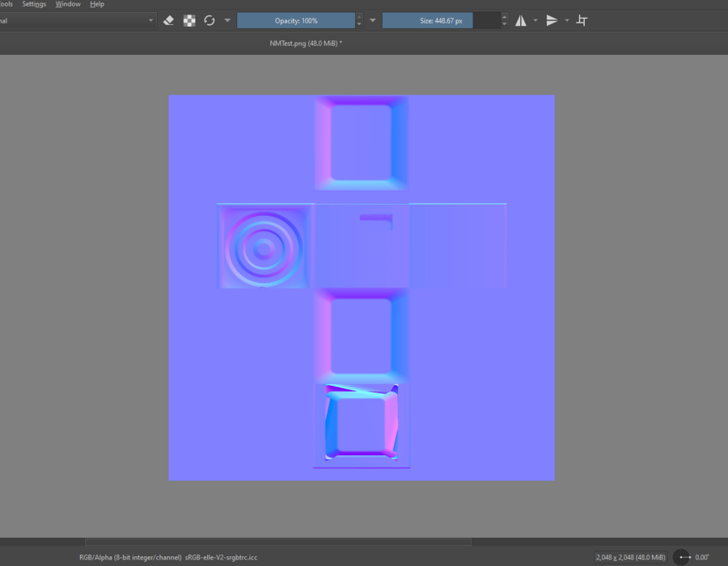Click the canvas rotation dial icon
The height and width of the screenshot is (566, 728).
pos(682,557)
